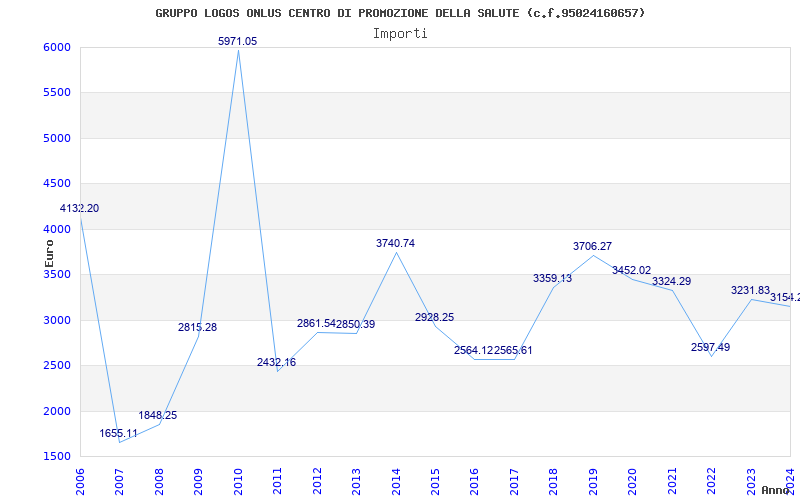Click the 2010 year label
The image size is (800, 500).
[238, 482]
